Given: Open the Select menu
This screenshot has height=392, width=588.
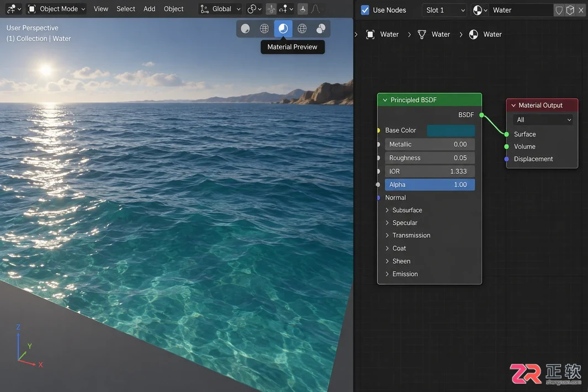Looking at the screenshot, I should [x=126, y=9].
